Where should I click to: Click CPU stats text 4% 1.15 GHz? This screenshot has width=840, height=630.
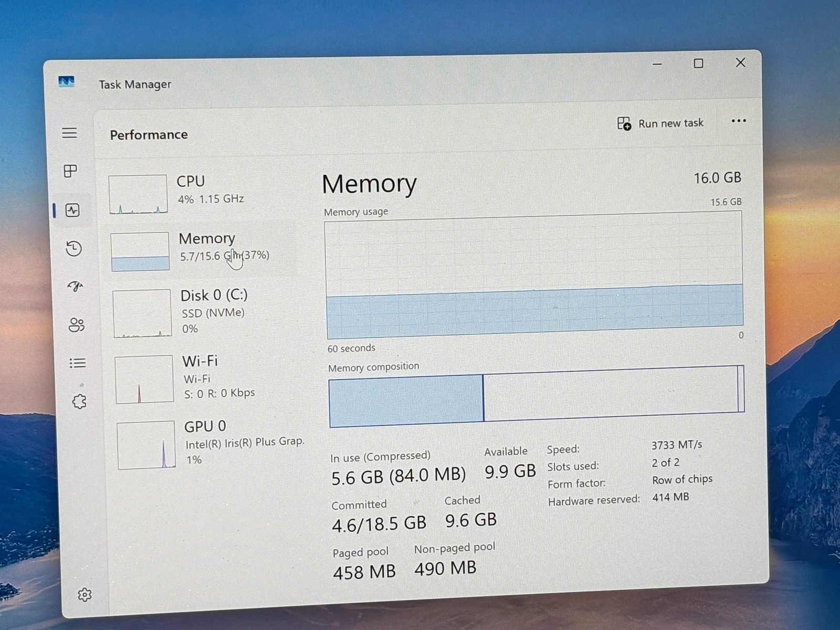pos(211,199)
